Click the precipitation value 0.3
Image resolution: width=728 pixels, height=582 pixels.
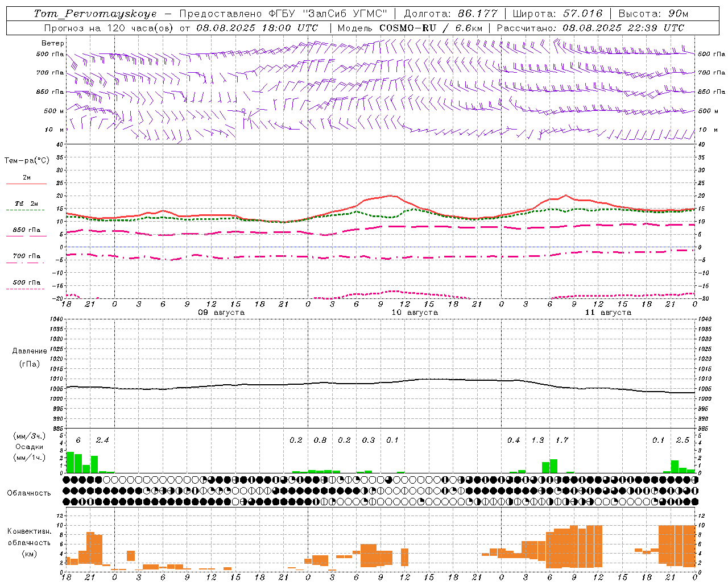tap(369, 440)
